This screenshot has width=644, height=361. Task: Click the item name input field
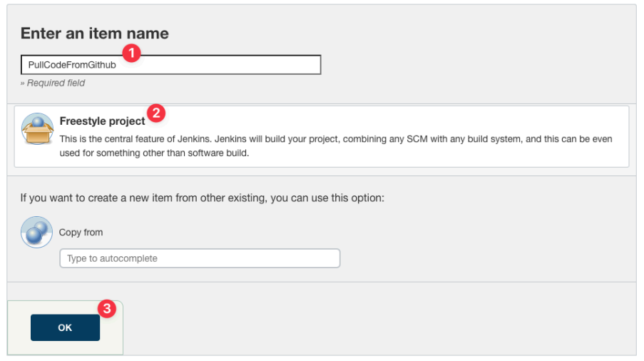pyautogui.click(x=171, y=65)
